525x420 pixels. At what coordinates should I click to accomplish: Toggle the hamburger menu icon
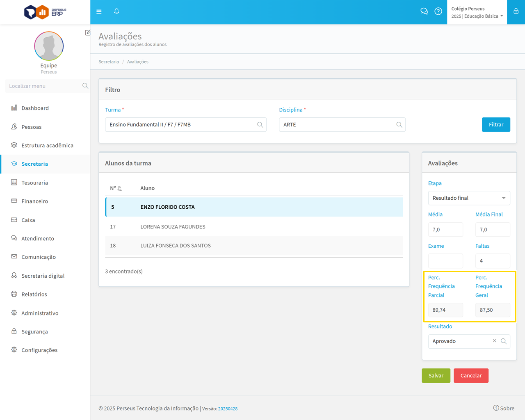99,11
